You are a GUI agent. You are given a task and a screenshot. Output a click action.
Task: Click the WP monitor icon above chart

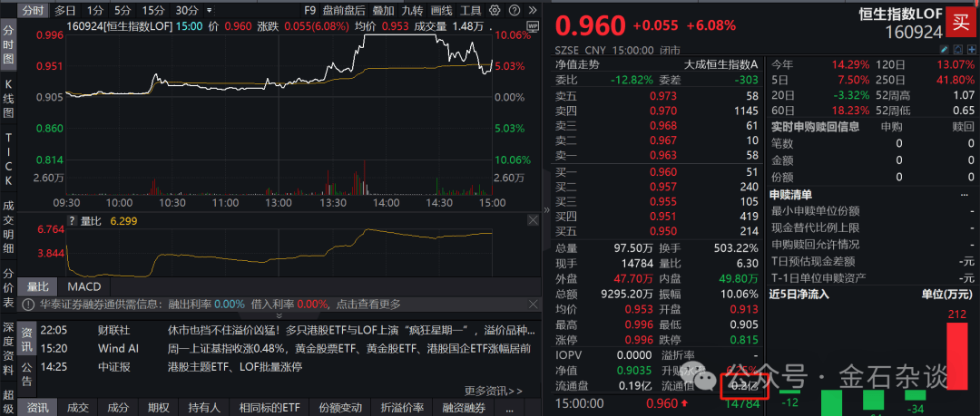pos(533,25)
